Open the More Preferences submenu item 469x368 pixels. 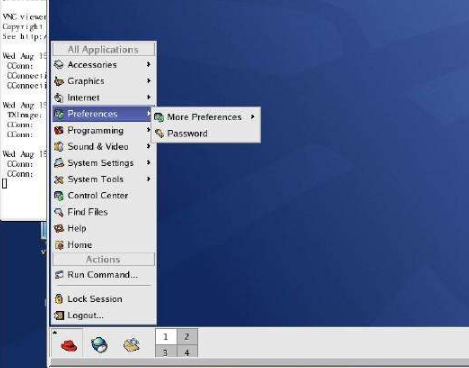click(x=206, y=117)
